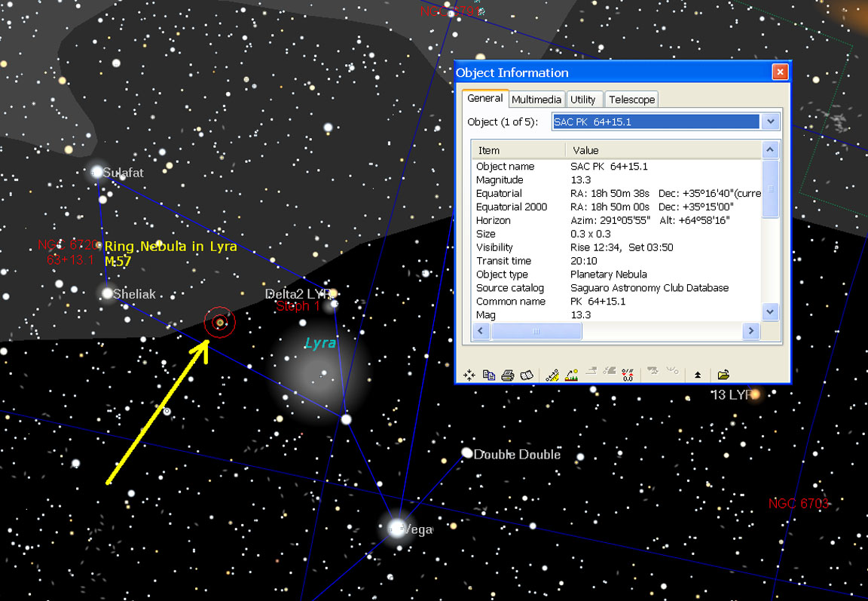Click the open folder icon
Screen dimensions: 868x601
[723, 375]
